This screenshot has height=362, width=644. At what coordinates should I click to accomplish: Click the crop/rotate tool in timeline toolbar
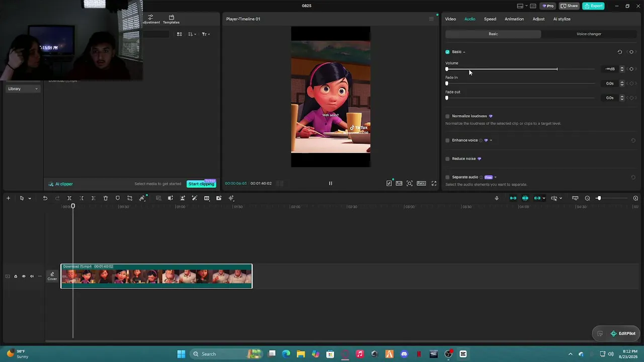[130, 198]
